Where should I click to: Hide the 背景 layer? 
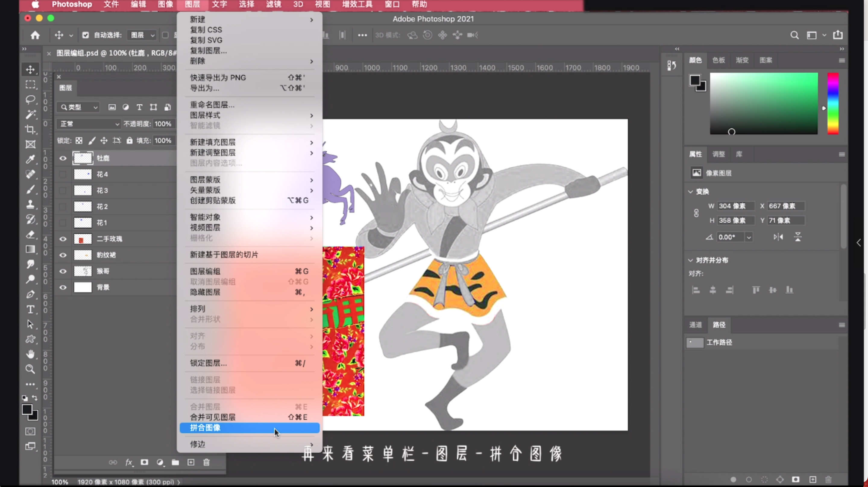63,287
